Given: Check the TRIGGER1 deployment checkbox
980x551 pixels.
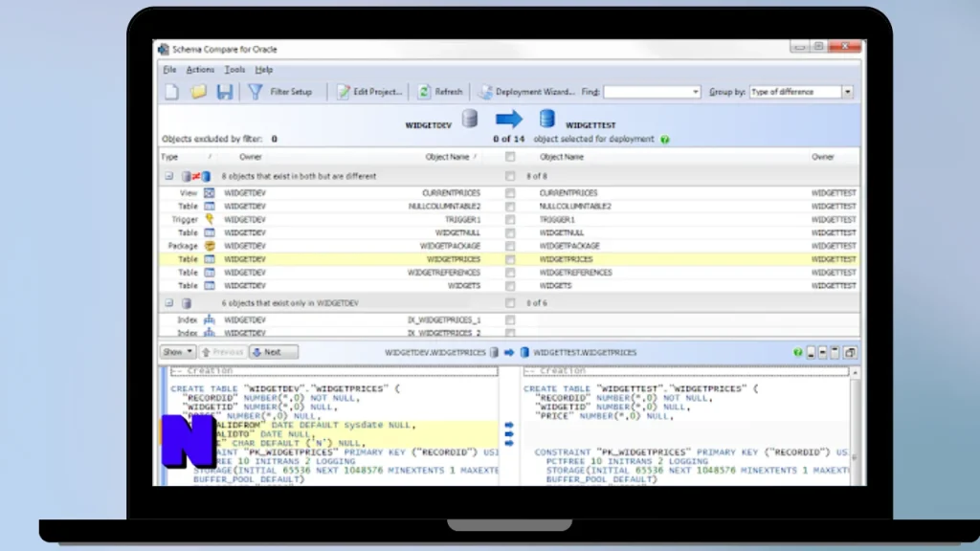Looking at the screenshot, I should tap(510, 219).
